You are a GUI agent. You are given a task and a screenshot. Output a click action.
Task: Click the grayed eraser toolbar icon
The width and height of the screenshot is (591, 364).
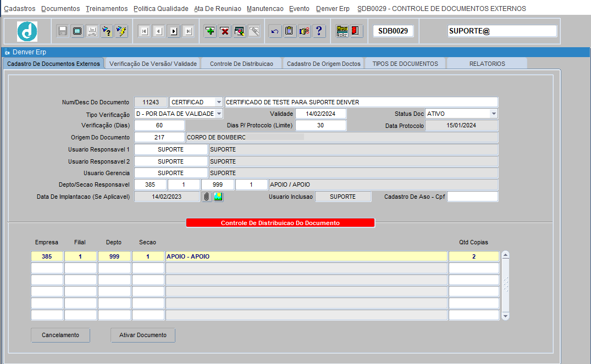pyautogui.click(x=254, y=31)
